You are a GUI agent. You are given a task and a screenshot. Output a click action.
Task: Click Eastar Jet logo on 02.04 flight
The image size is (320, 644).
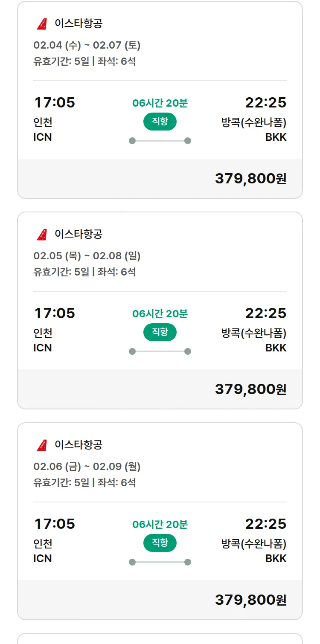click(42, 24)
